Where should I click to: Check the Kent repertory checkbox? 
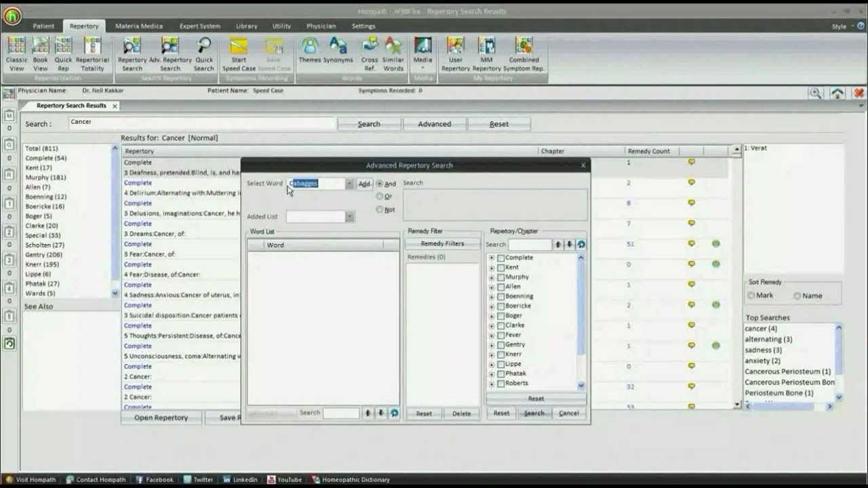pos(500,267)
